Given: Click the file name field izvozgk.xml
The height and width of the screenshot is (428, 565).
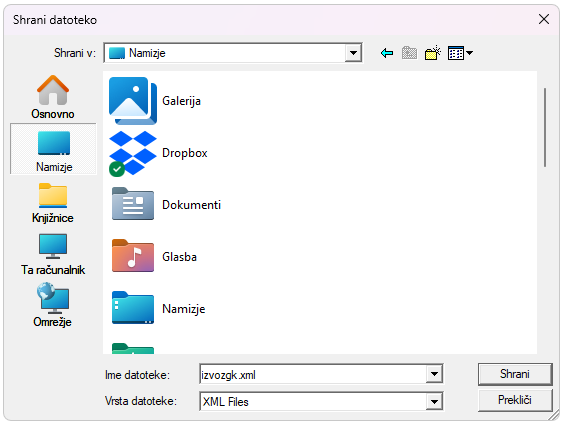Looking at the screenshot, I should 313,374.
